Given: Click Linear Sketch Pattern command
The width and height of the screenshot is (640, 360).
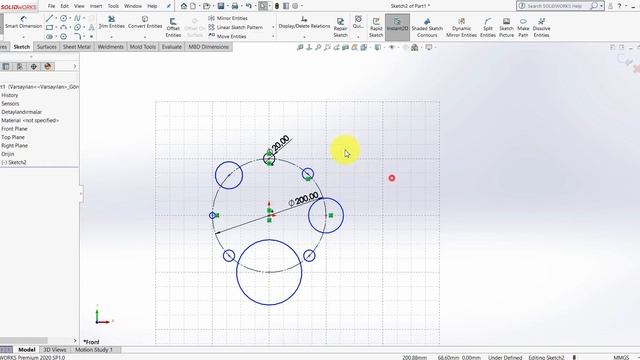Looking at the screenshot, I should point(236,27).
